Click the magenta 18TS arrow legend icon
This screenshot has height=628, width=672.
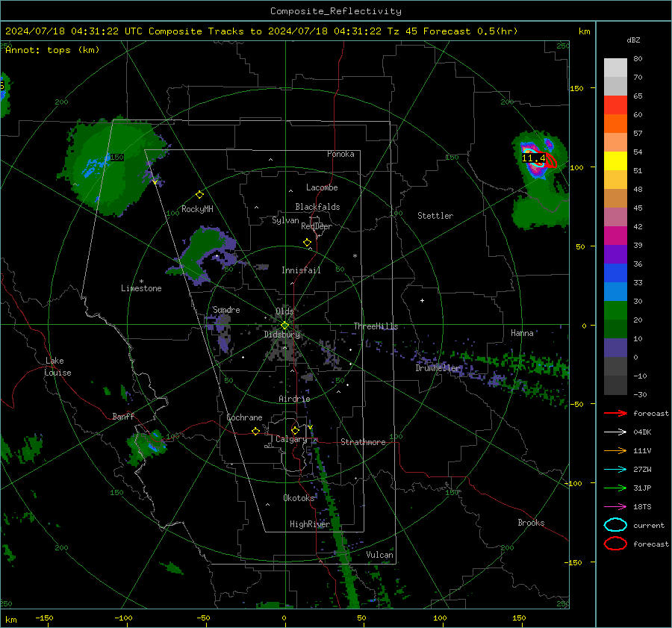(615, 507)
